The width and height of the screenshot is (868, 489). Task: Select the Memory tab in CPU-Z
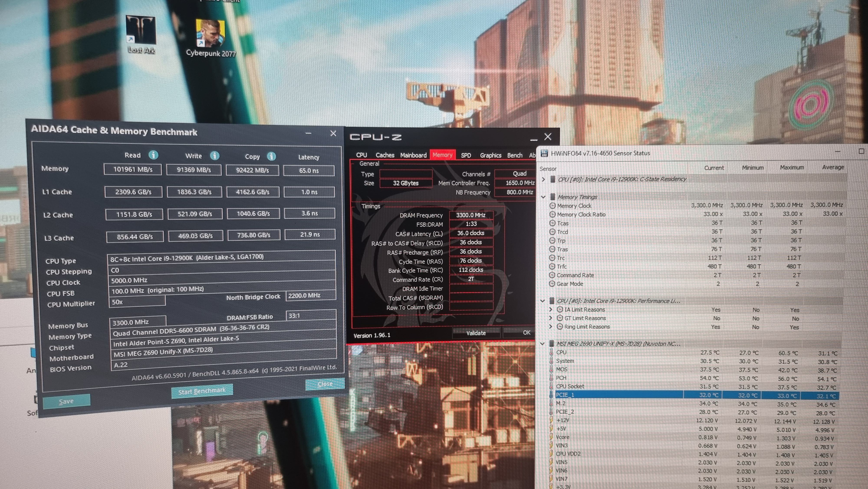click(x=442, y=155)
